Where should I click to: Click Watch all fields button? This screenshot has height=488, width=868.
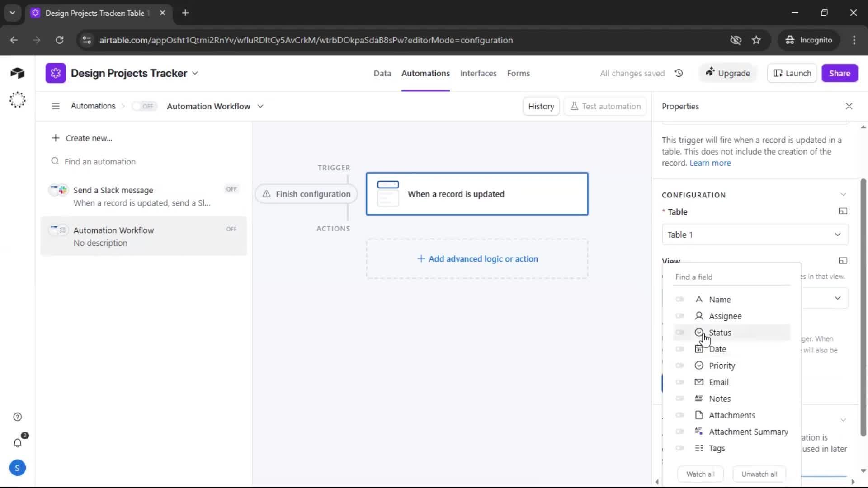[x=700, y=474]
